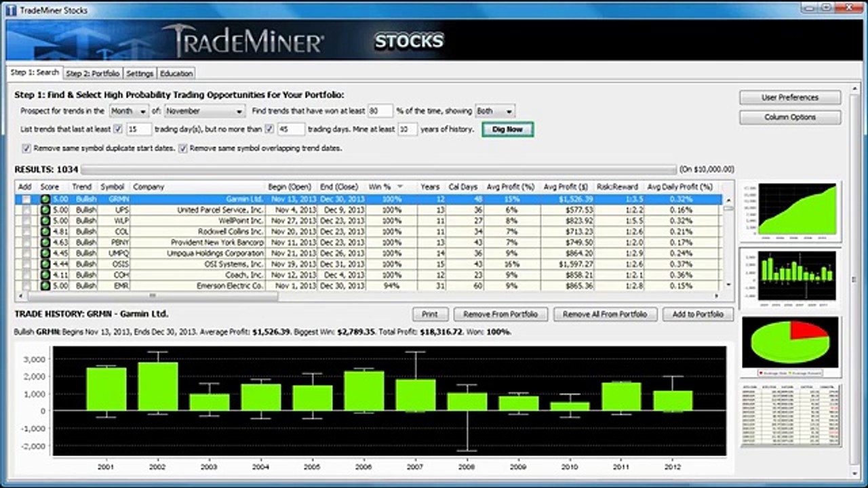Click the green score icon in the COL row

tap(45, 232)
